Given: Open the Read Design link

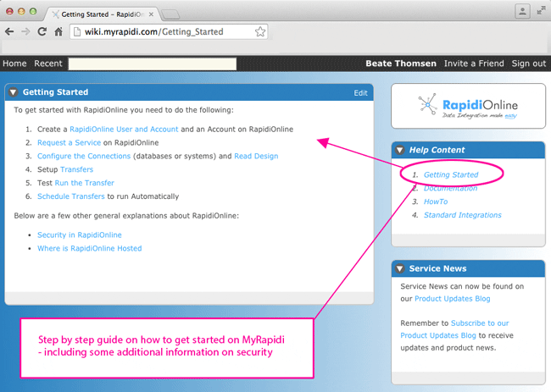Looking at the screenshot, I should click(x=256, y=156).
